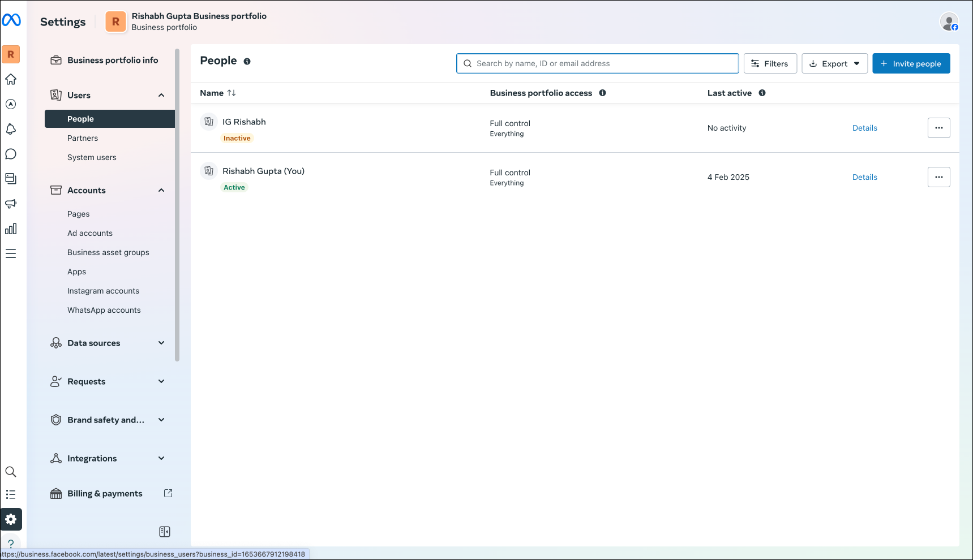
Task: Click the Invite people button
Action: pyautogui.click(x=911, y=63)
